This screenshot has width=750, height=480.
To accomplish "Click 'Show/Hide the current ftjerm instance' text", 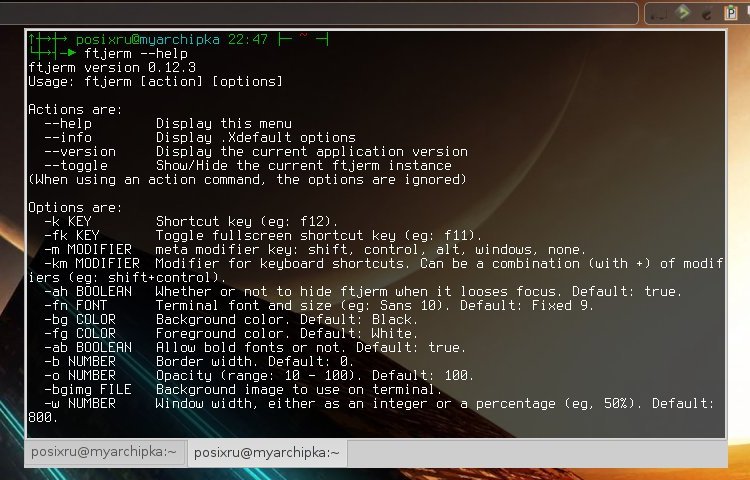I will pyautogui.click(x=304, y=165).
